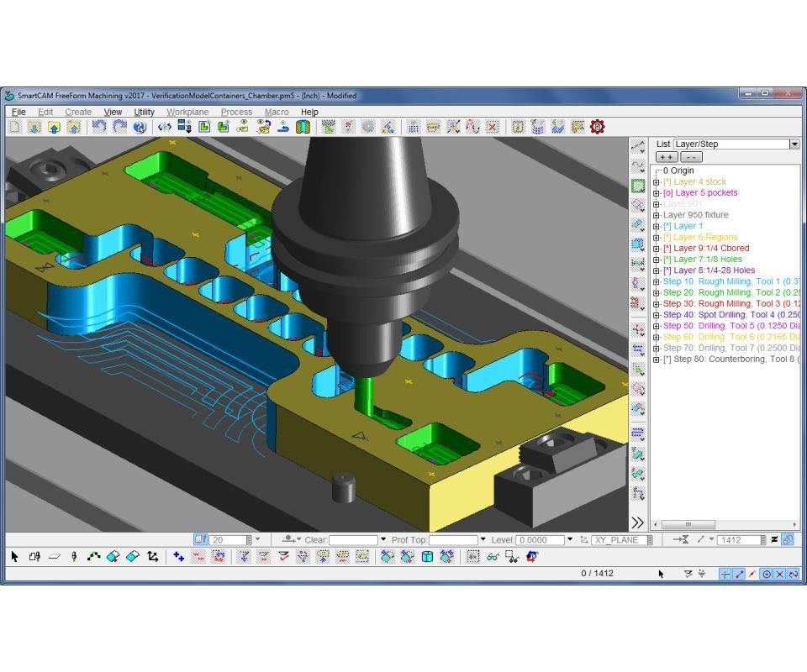Open the Process menu

tap(236, 112)
